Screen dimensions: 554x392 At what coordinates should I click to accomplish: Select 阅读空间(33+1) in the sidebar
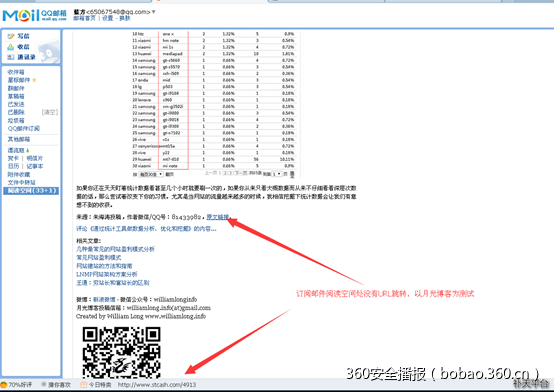(31, 191)
